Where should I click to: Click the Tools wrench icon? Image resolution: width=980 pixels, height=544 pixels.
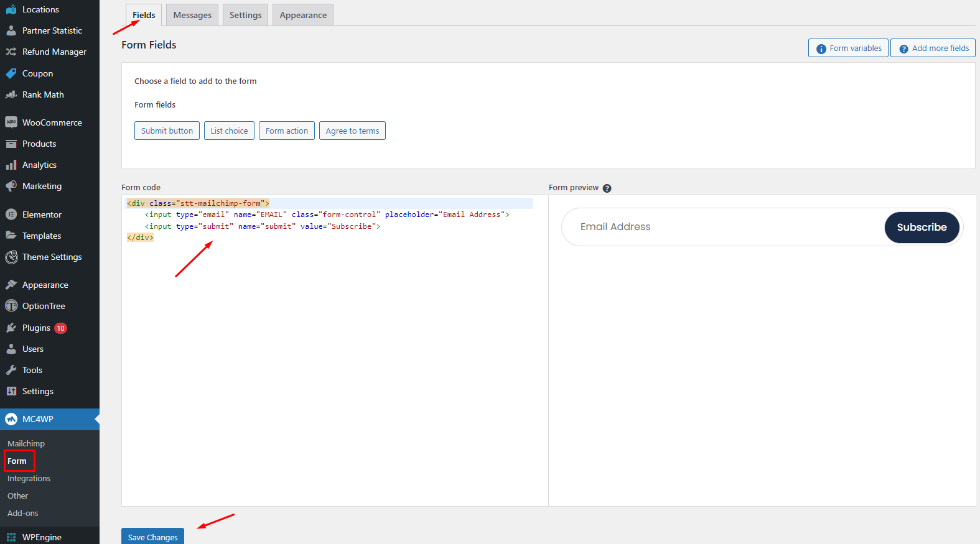pos(11,370)
